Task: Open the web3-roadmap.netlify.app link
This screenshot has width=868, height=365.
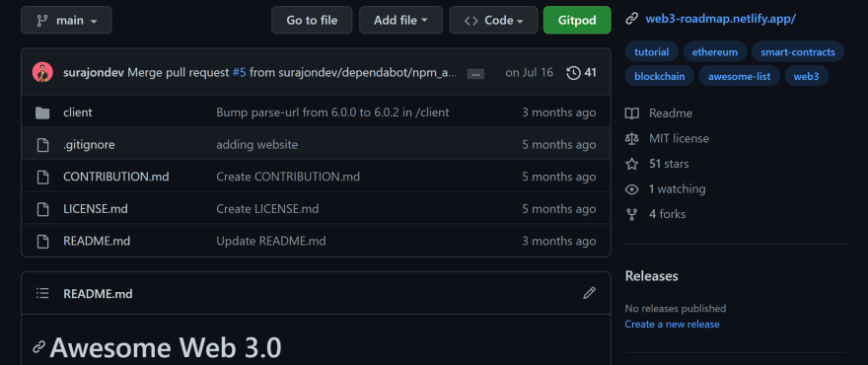Action: point(720,19)
